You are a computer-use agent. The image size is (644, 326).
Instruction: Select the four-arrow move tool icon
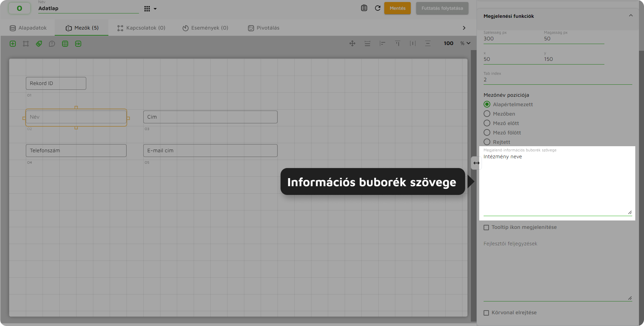point(352,43)
